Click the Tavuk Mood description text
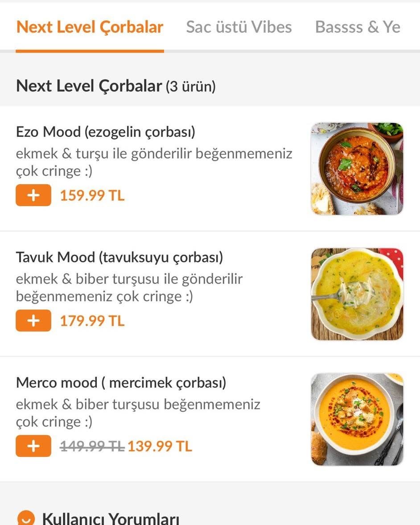The width and height of the screenshot is (420, 525). 129,288
